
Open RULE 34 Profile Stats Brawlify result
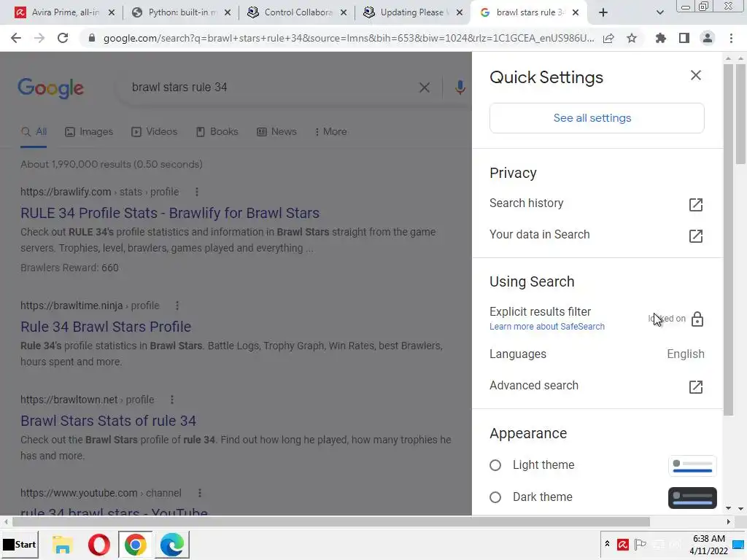[169, 213]
